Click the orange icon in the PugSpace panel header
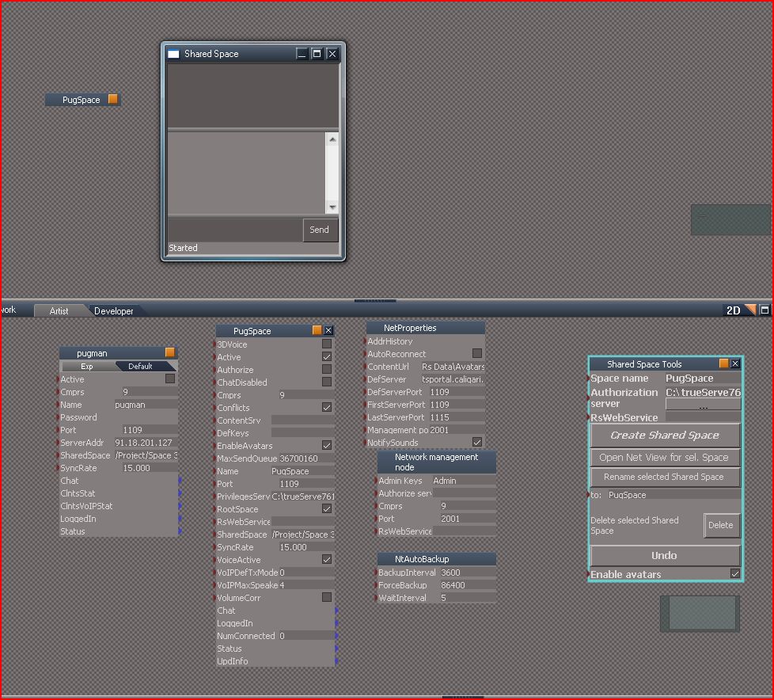 [317, 330]
